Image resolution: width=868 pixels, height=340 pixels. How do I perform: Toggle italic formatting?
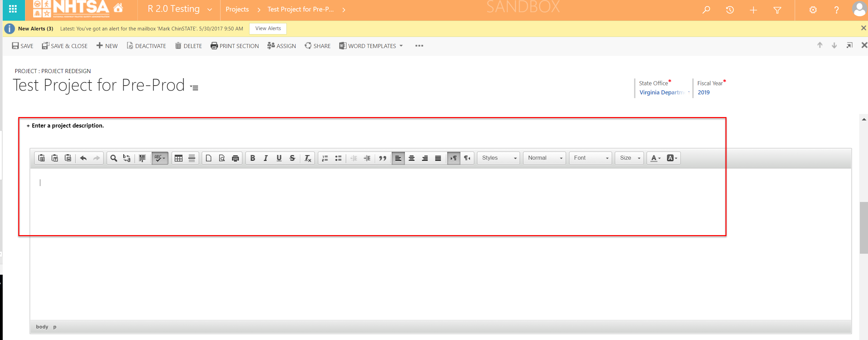(x=266, y=158)
